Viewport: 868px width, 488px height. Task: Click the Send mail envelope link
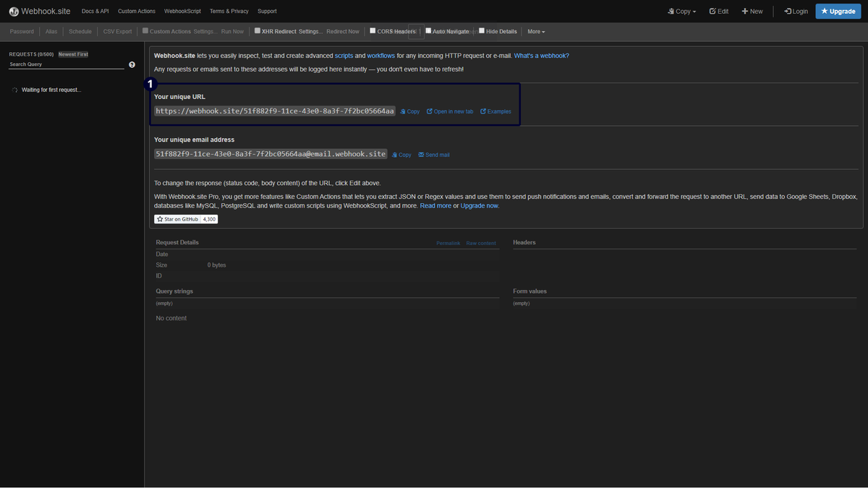pyautogui.click(x=434, y=155)
